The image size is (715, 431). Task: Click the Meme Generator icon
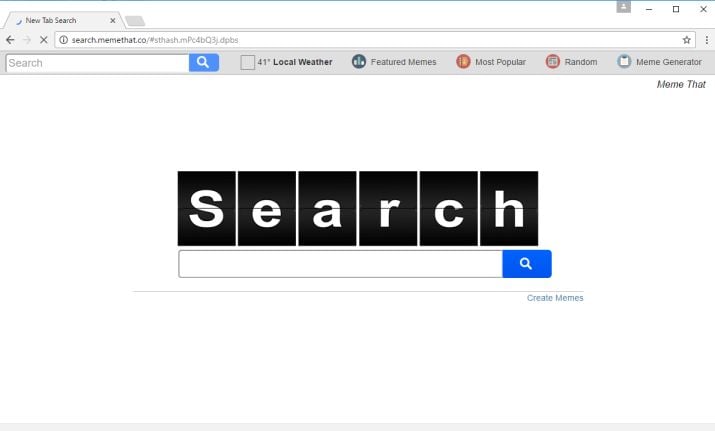point(624,62)
